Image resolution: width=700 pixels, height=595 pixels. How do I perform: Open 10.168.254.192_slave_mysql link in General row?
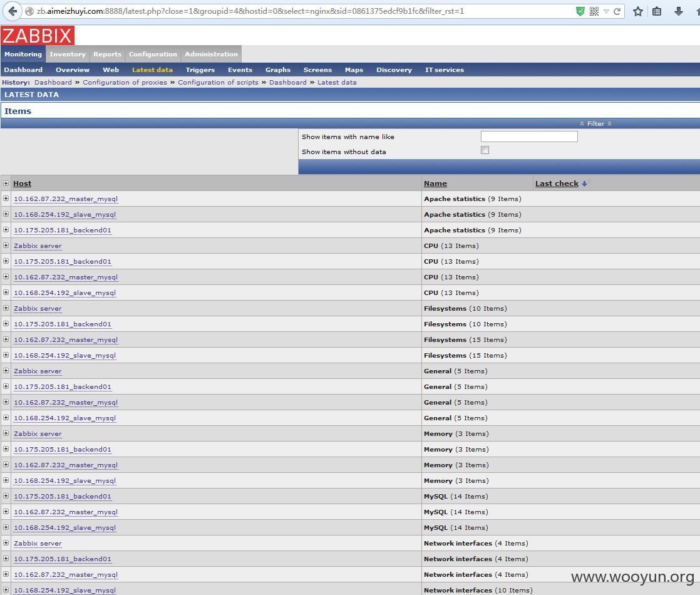click(x=64, y=418)
